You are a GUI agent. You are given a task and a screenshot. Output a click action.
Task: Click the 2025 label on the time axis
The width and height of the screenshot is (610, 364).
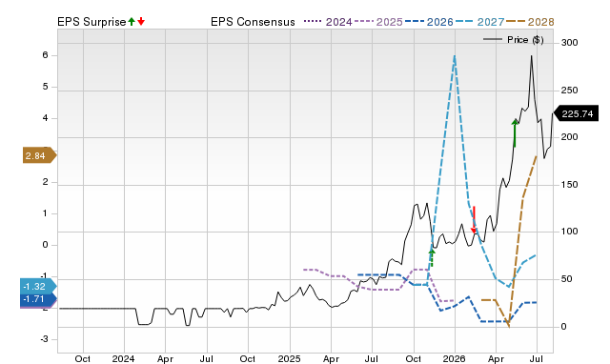coord(289,358)
